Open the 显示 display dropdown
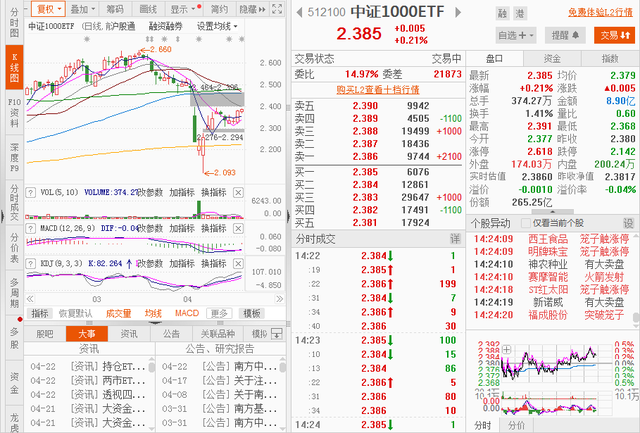Screen dimensions: 640x433 183,9
